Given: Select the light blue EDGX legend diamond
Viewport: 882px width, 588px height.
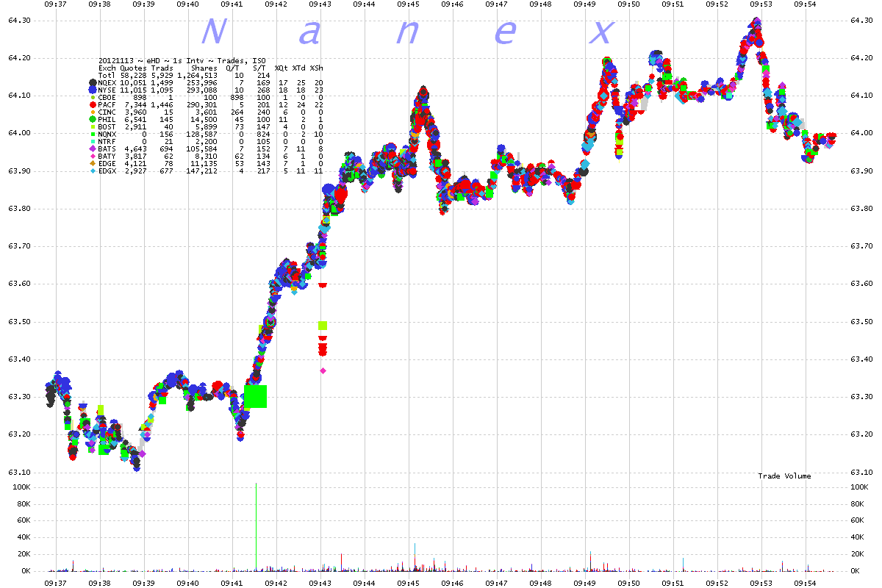Looking at the screenshot, I should point(92,171).
